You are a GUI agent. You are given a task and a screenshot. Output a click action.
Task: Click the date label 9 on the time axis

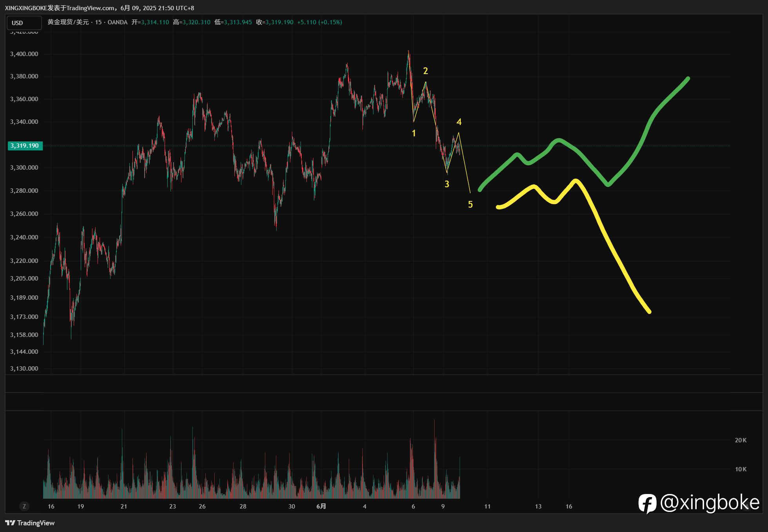(443, 507)
